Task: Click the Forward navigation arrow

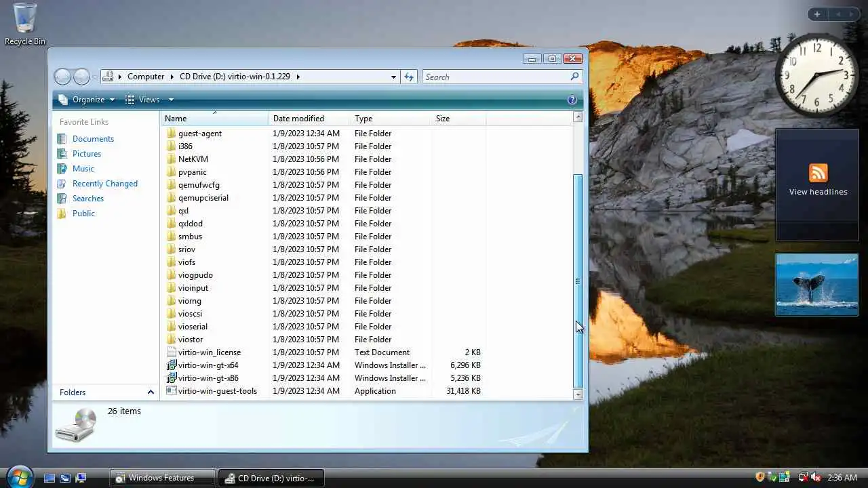Action: click(81, 77)
